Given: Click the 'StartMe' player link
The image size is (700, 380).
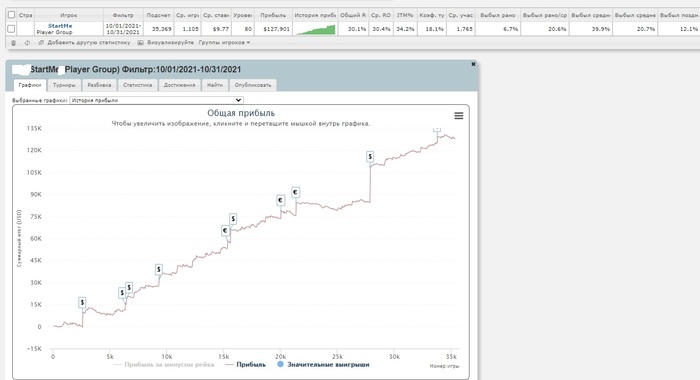Looking at the screenshot, I should 60,26.
